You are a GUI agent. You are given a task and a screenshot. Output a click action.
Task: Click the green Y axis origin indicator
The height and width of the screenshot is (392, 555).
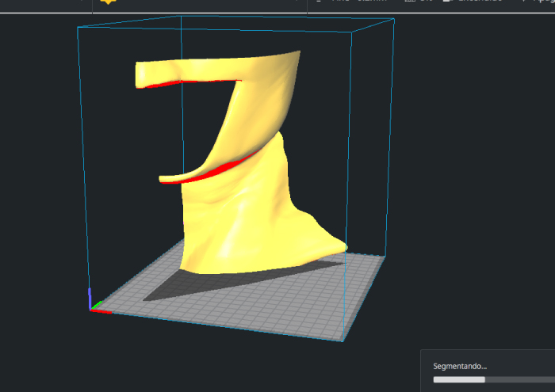pos(96,304)
